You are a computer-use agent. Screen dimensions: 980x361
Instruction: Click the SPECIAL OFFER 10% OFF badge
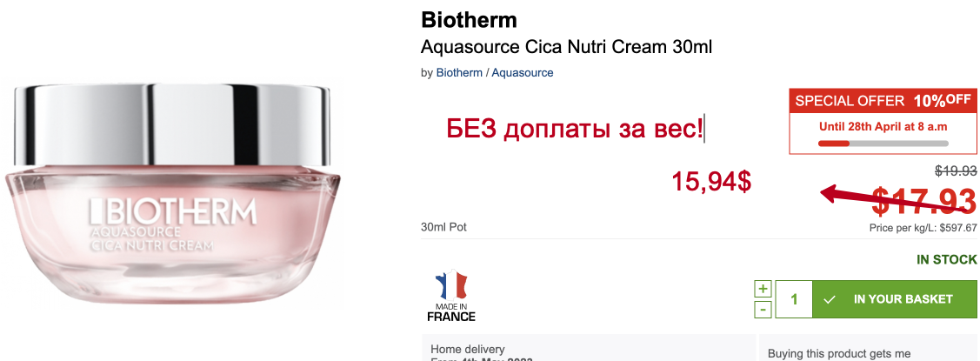pyautogui.click(x=882, y=100)
